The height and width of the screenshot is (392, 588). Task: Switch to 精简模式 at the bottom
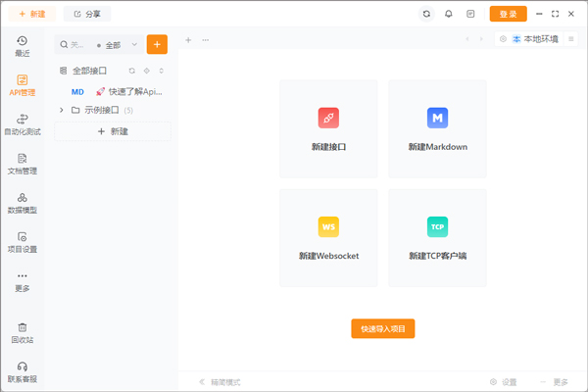220,381
